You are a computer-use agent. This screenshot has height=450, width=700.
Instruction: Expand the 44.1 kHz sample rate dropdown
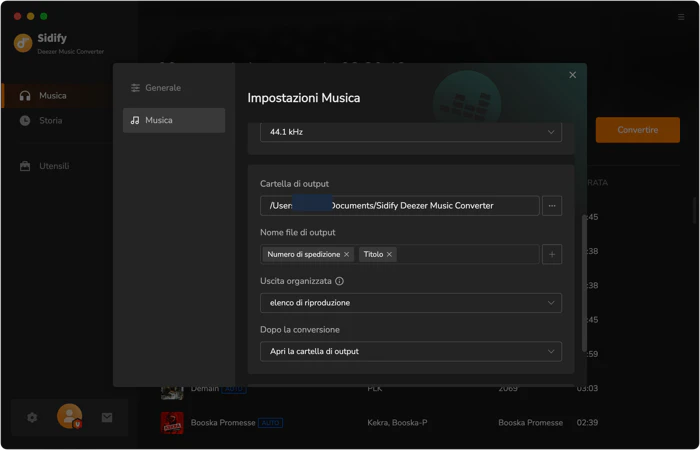click(x=411, y=132)
